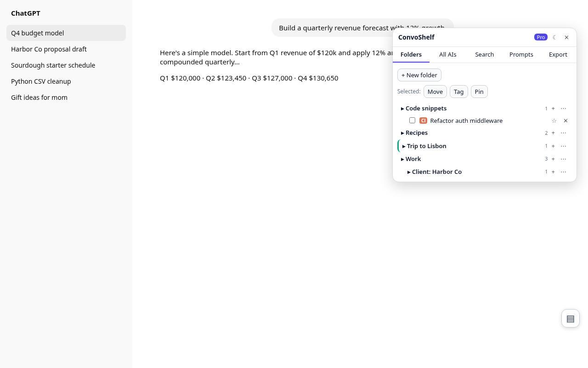Click the Tag button for selected items

[459, 92]
